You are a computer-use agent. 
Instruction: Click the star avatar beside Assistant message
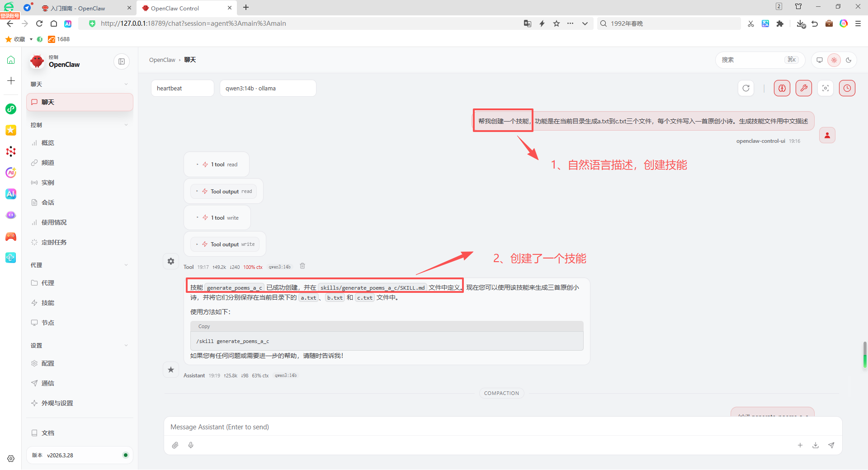tap(171, 370)
